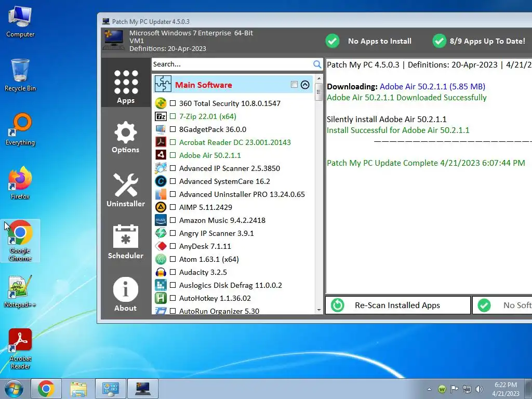Click the Adobe Air 50.2.1.1 download link text
Image resolution: width=532 pixels, height=399 pixels.
pos(432,87)
